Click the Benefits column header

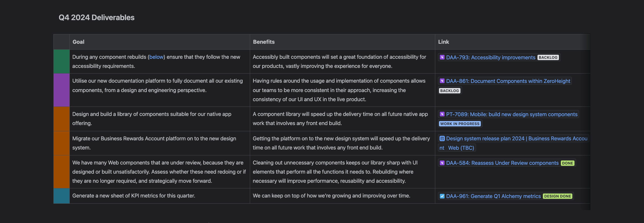[264, 42]
